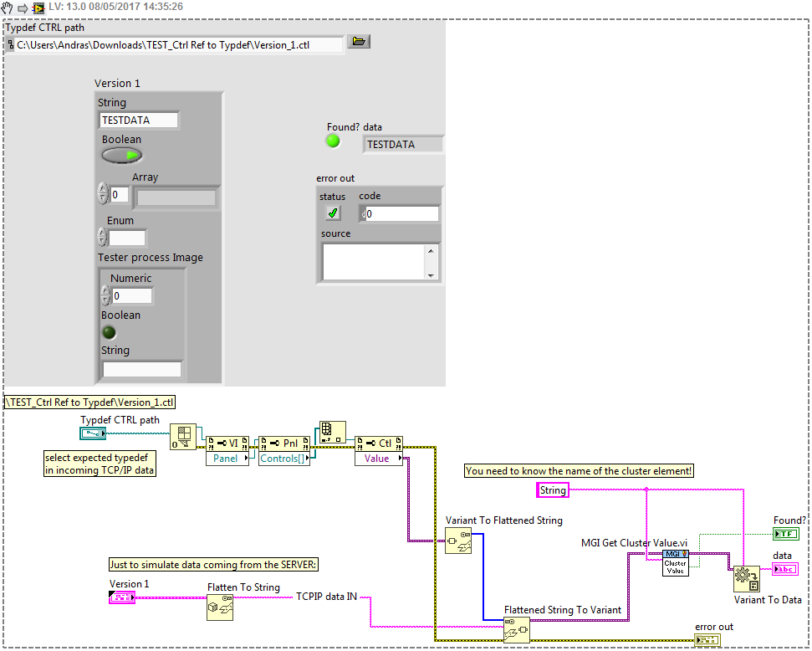Click the Open VI Reference node
The height and width of the screenshot is (651, 812).
[x=182, y=437]
